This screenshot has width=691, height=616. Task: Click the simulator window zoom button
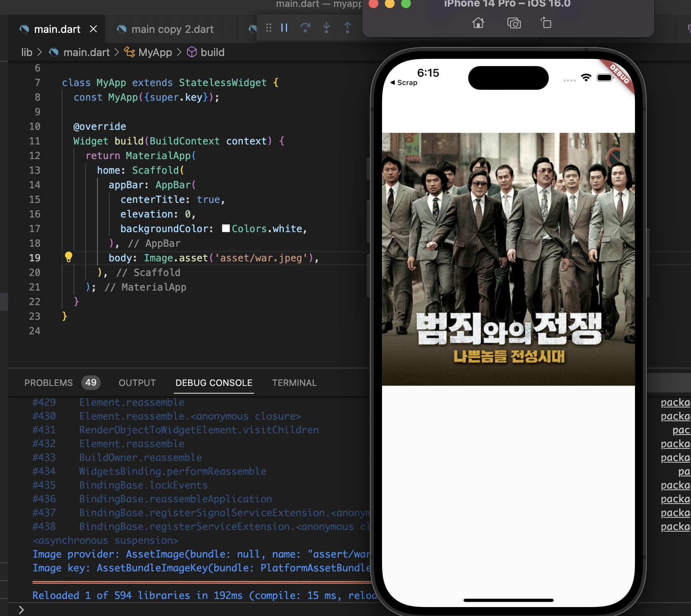pyautogui.click(x=406, y=3)
